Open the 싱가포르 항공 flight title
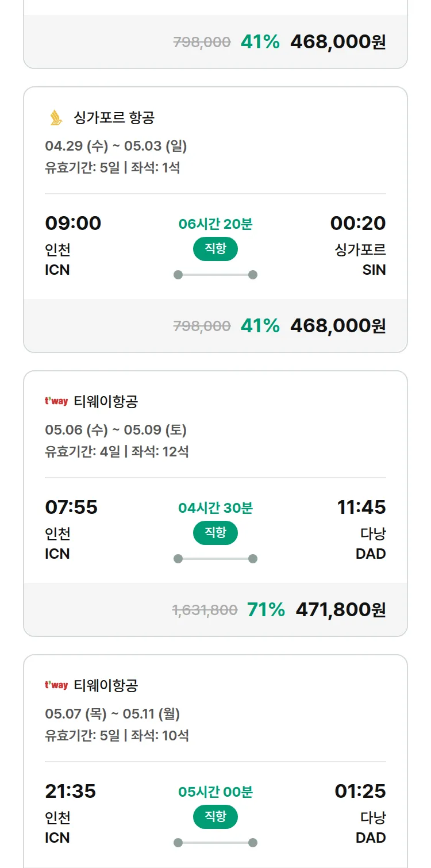The width and height of the screenshot is (431, 868). pyautogui.click(x=114, y=118)
